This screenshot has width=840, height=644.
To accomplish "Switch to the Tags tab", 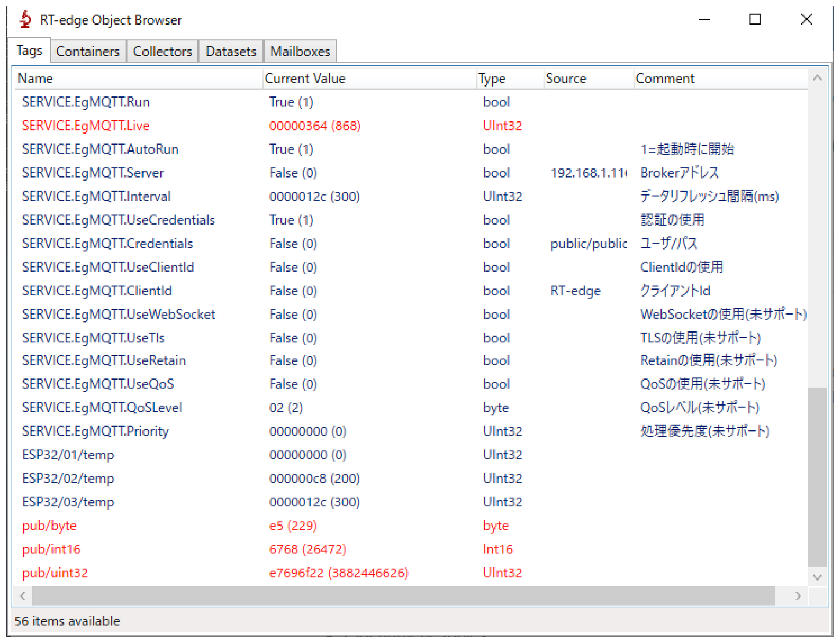I will (x=30, y=50).
